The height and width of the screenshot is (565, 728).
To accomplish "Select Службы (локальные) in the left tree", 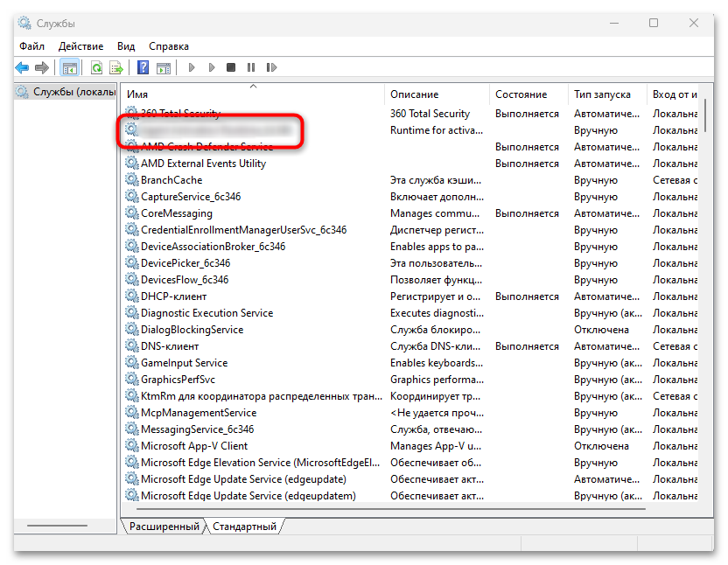I will 66,92.
